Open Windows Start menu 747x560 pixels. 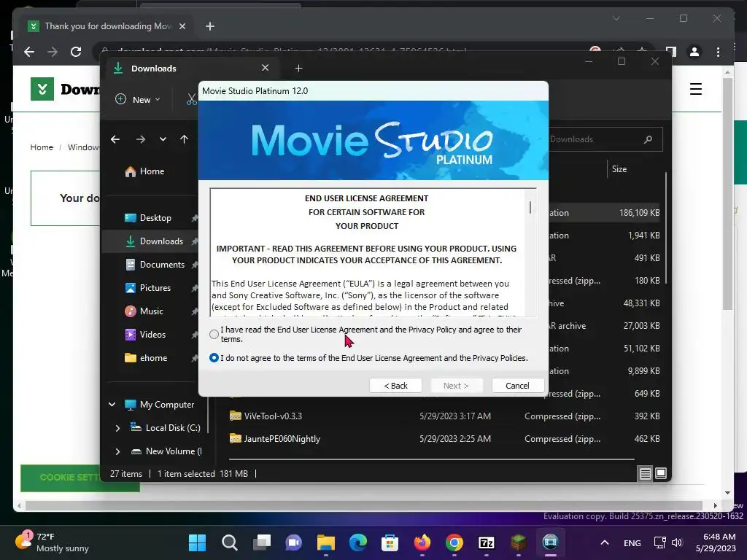[x=197, y=542]
